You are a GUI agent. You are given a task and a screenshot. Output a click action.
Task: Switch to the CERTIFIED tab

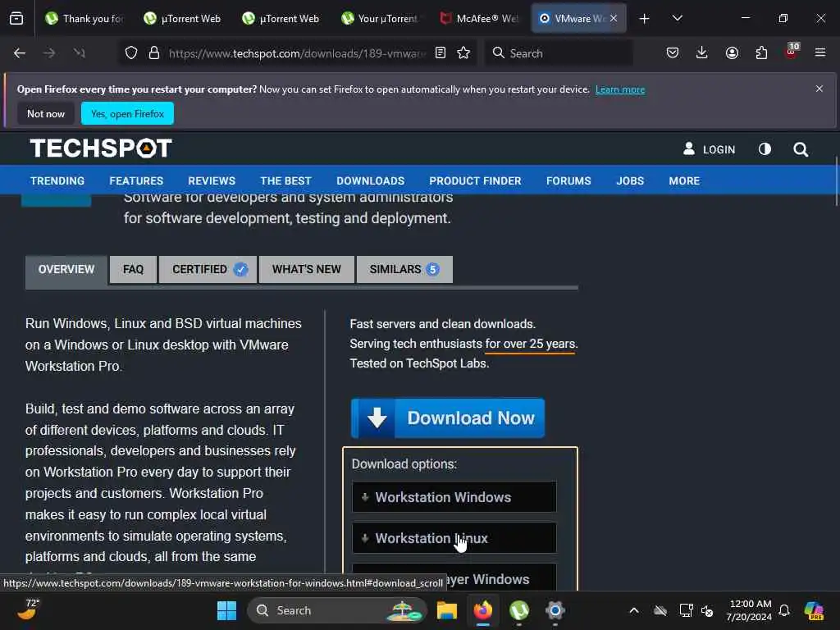(x=208, y=269)
